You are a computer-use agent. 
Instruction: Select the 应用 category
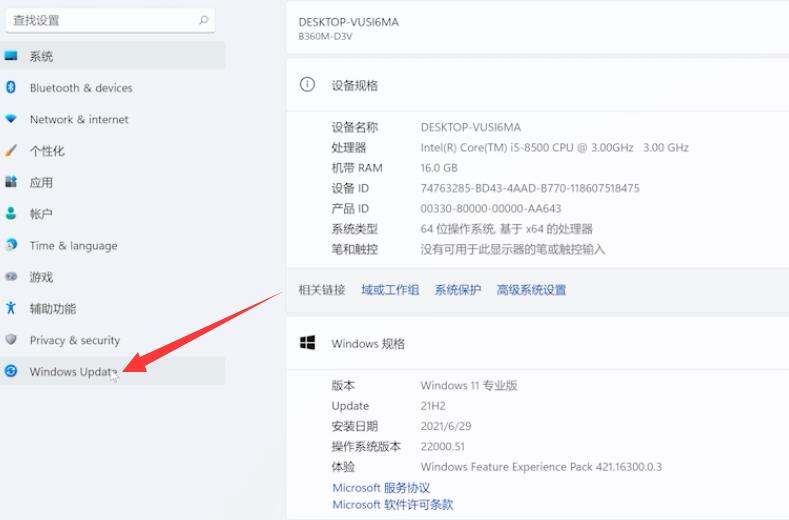pyautogui.click(x=113, y=182)
